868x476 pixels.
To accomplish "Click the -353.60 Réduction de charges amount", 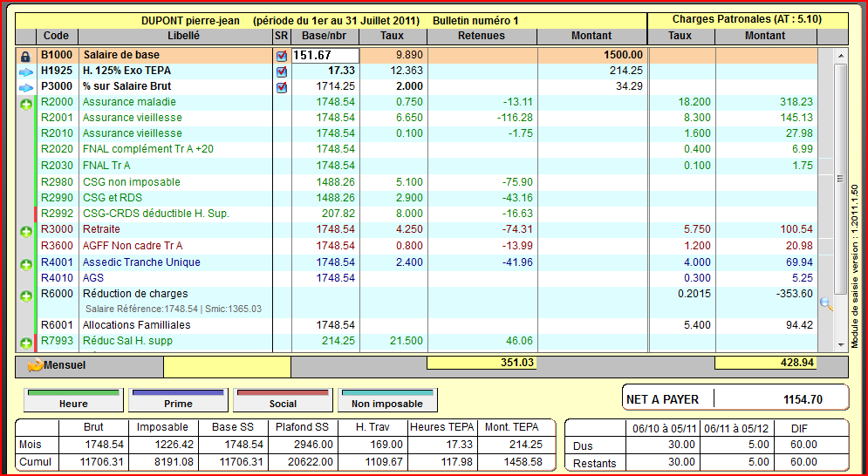I will (x=794, y=293).
